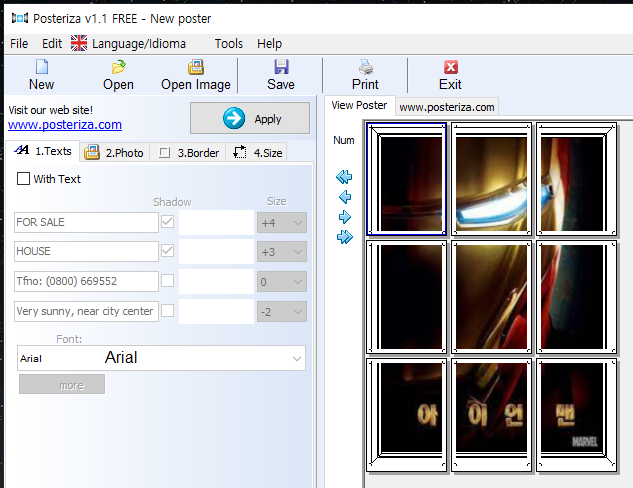The height and width of the screenshot is (488, 633).
Task: Go to previous page single-left arrow
Action: [x=345, y=197]
